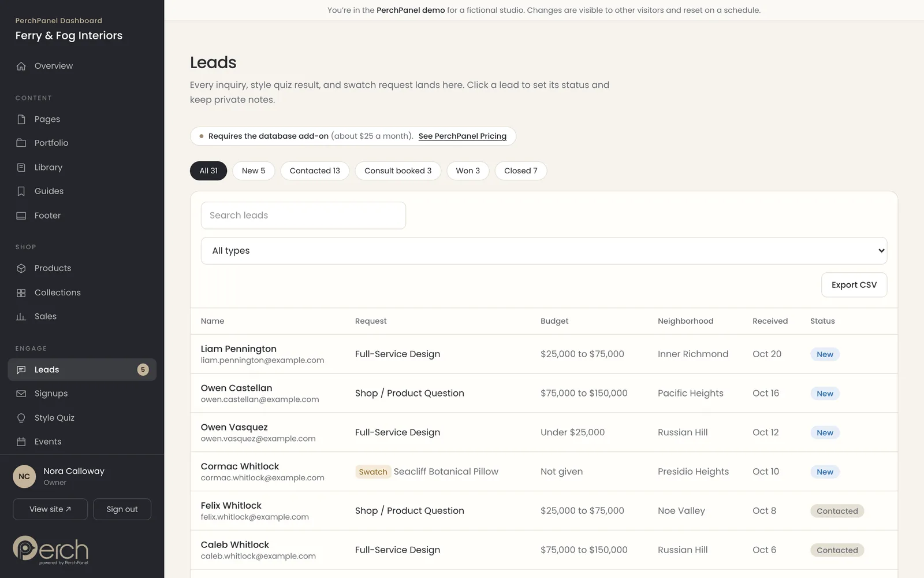The width and height of the screenshot is (924, 578).
Task: Click Under $25,000 budget cell
Action: (573, 432)
